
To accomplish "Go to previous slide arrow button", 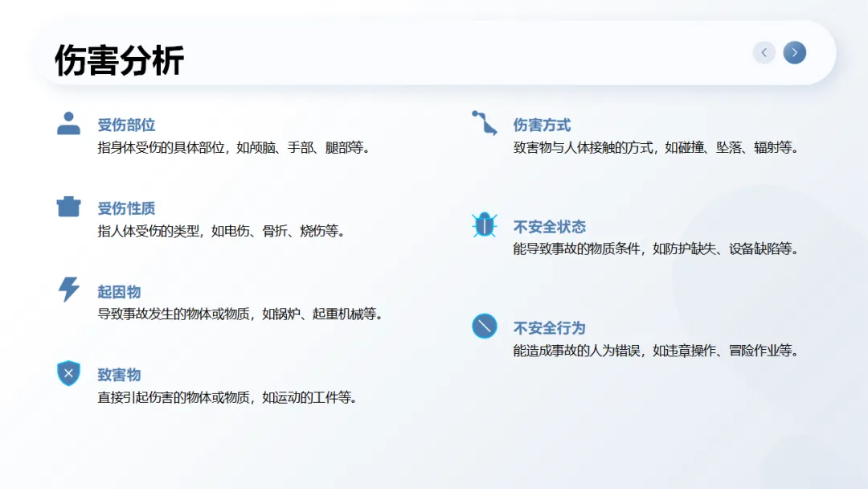I will 764,52.
